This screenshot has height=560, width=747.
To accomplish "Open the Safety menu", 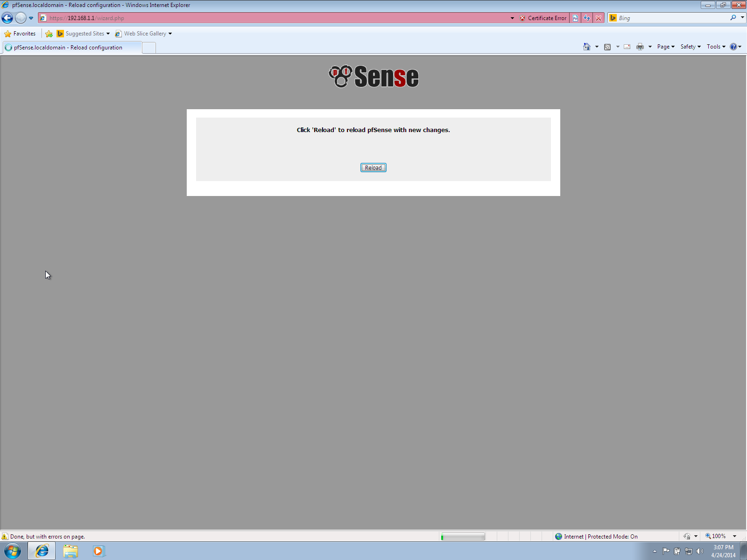I will pos(691,47).
